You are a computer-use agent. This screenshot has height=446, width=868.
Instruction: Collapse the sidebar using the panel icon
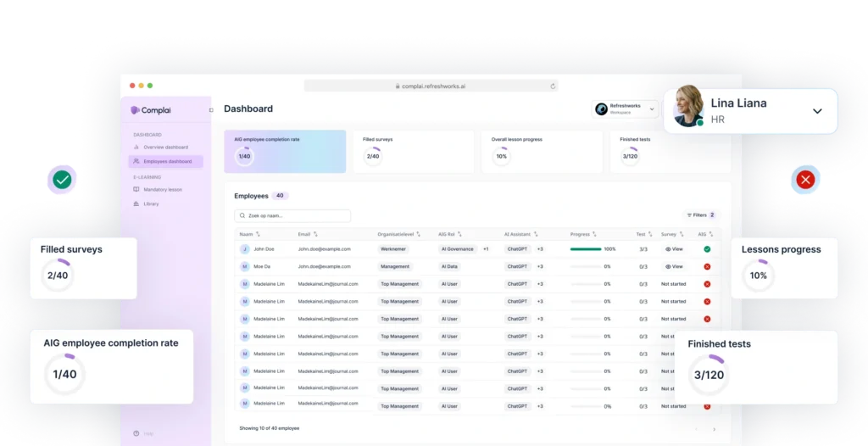click(211, 110)
